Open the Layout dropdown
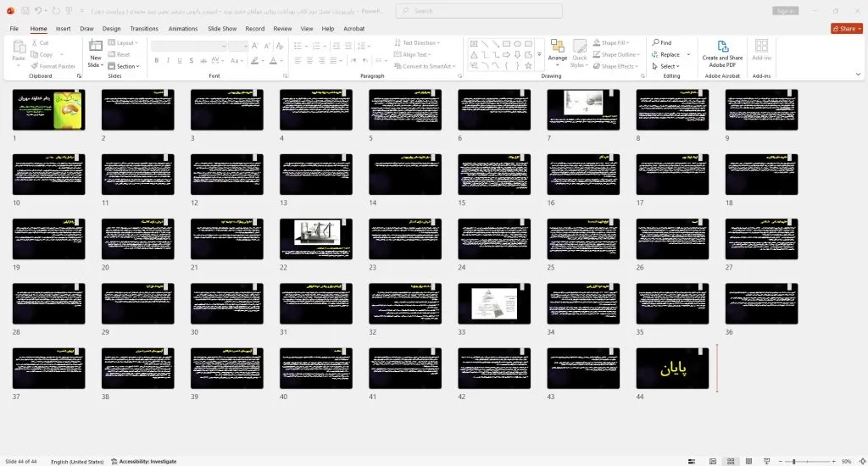 pos(124,42)
